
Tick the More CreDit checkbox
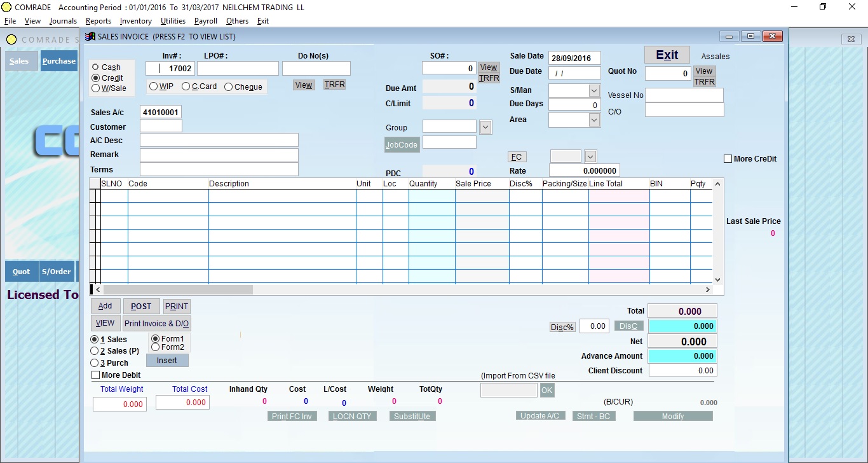[728, 158]
